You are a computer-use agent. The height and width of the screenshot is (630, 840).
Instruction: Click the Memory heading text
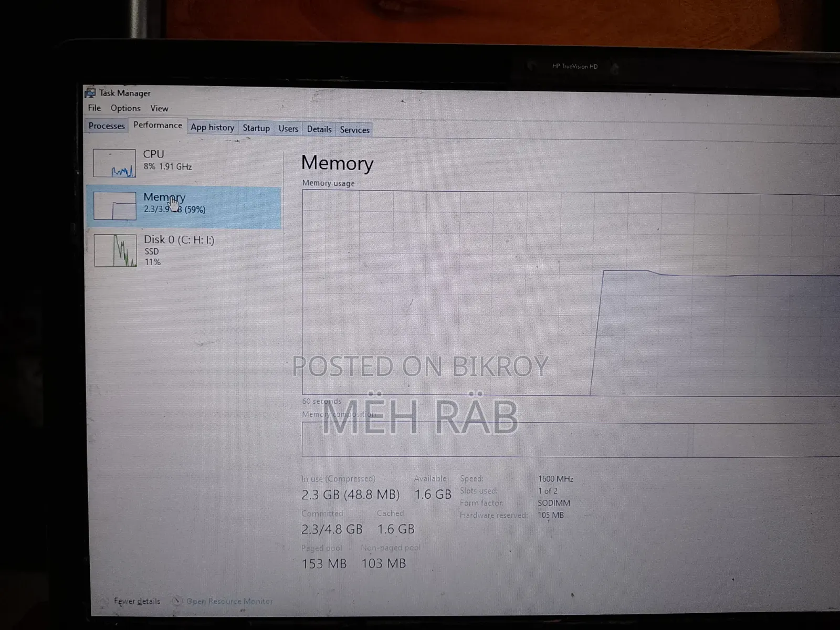pyautogui.click(x=337, y=163)
